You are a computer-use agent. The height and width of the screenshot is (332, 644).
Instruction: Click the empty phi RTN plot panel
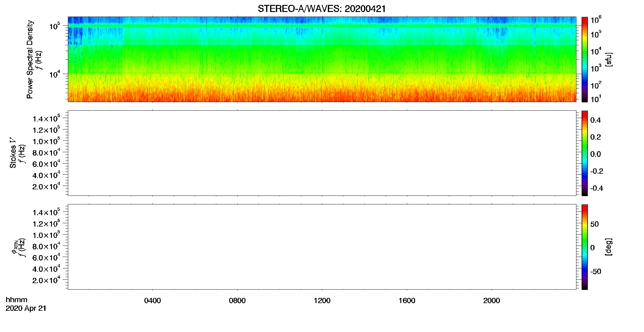click(322, 247)
